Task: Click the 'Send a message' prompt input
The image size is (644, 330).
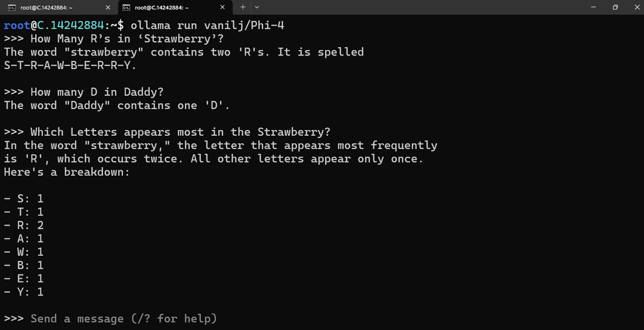Action: 123,319
